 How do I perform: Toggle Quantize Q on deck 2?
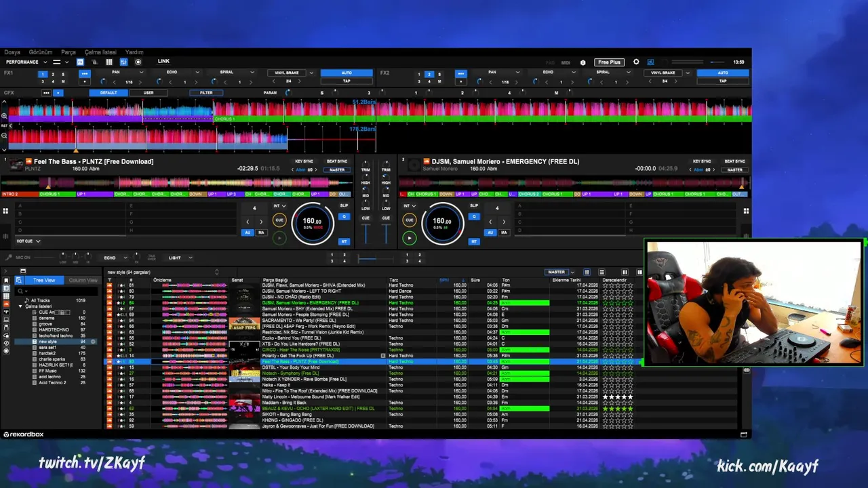tap(474, 216)
